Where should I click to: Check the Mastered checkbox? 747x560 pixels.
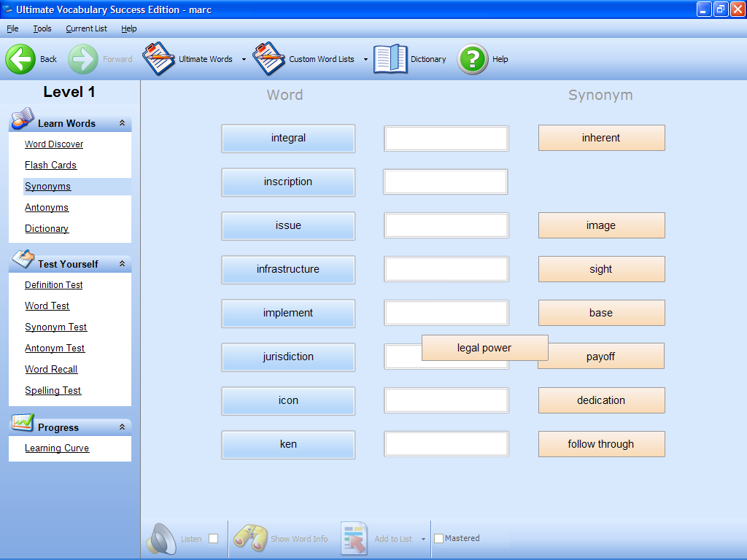pos(438,539)
